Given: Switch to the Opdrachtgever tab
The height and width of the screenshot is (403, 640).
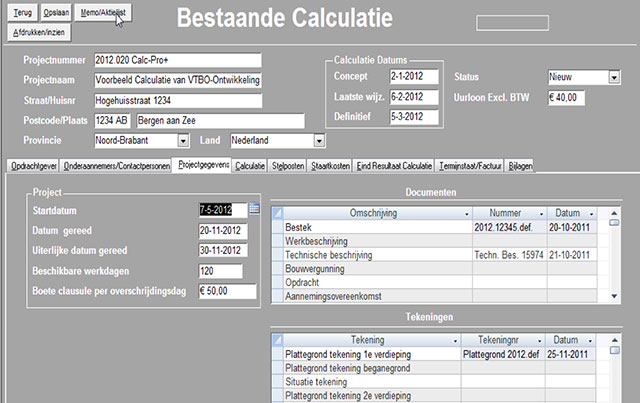Looking at the screenshot, I should click(33, 166).
